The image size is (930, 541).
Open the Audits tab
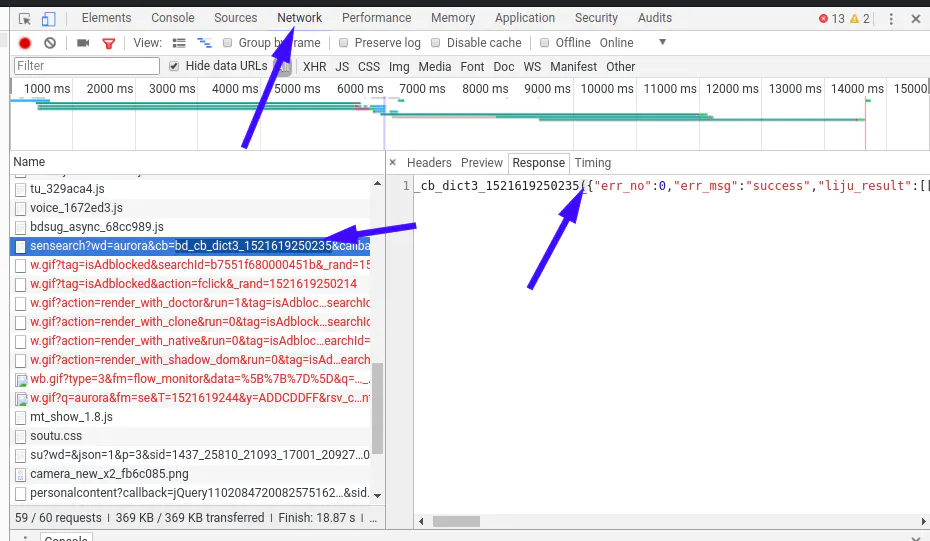click(x=655, y=18)
